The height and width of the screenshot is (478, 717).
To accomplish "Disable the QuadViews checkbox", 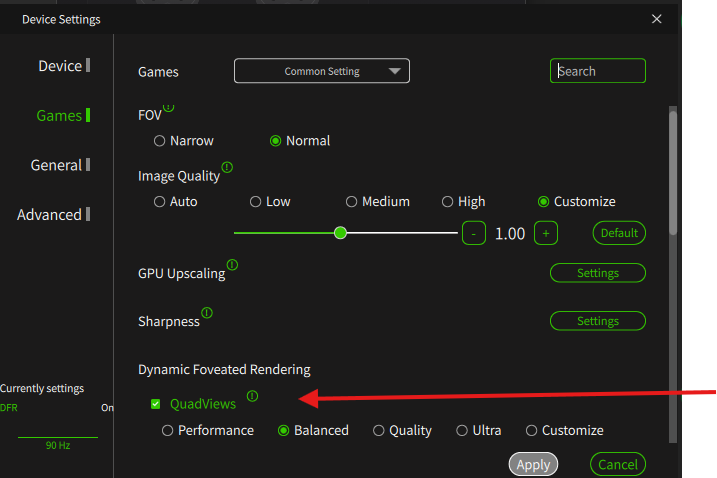I will [155, 404].
